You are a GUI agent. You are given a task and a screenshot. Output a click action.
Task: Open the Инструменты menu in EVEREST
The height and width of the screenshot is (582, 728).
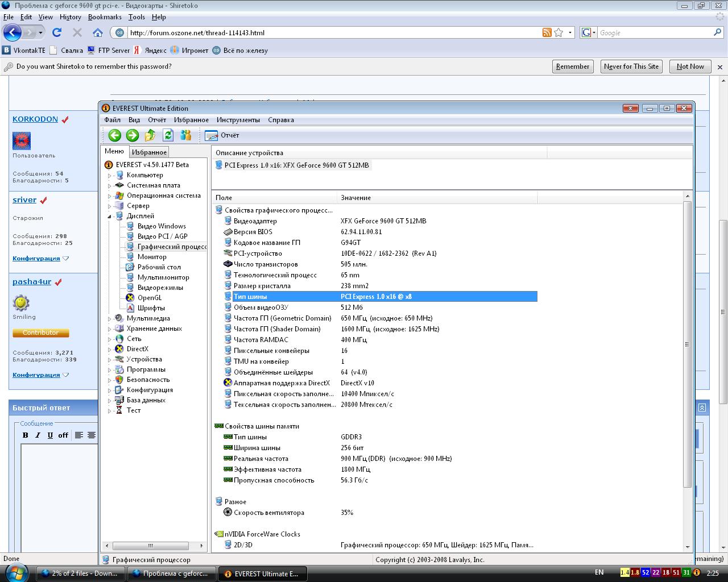coord(238,120)
